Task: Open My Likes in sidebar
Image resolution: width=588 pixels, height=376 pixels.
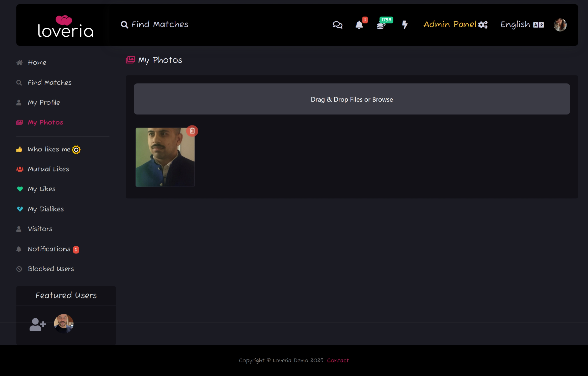Action: point(42,189)
